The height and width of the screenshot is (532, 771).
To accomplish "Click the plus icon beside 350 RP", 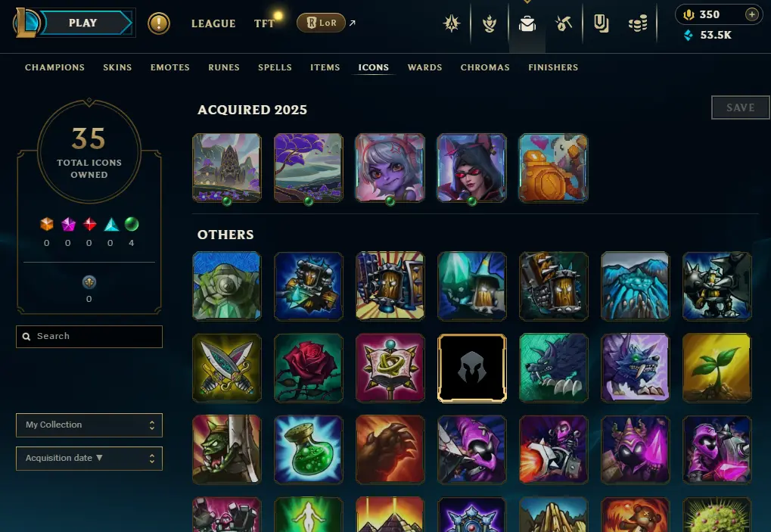I will click(x=751, y=14).
